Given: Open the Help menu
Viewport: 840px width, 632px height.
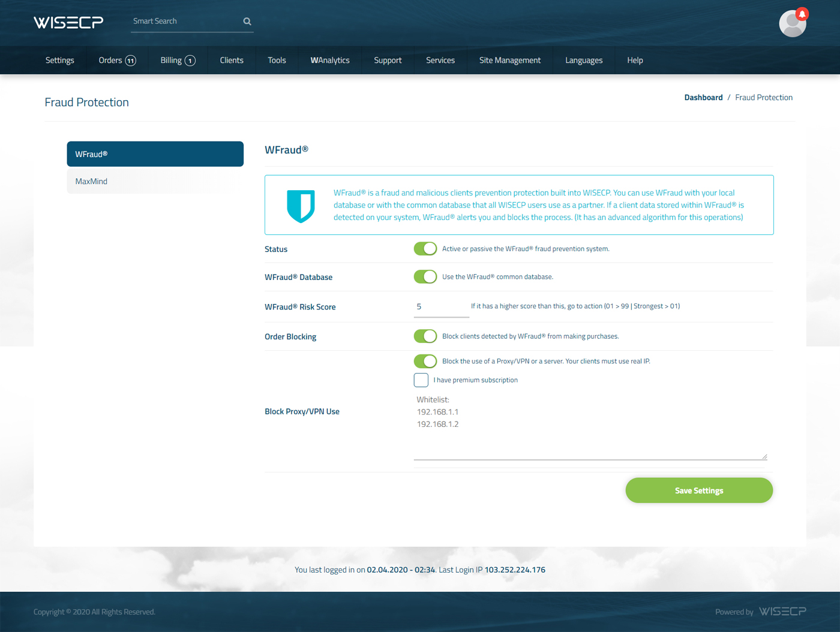Looking at the screenshot, I should point(635,61).
